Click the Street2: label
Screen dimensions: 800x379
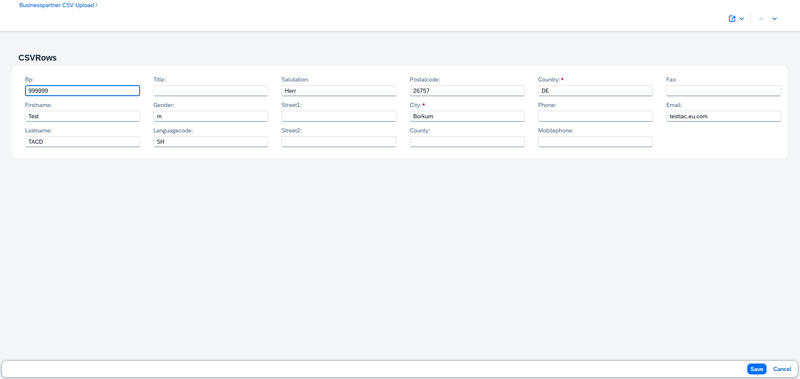[292, 131]
